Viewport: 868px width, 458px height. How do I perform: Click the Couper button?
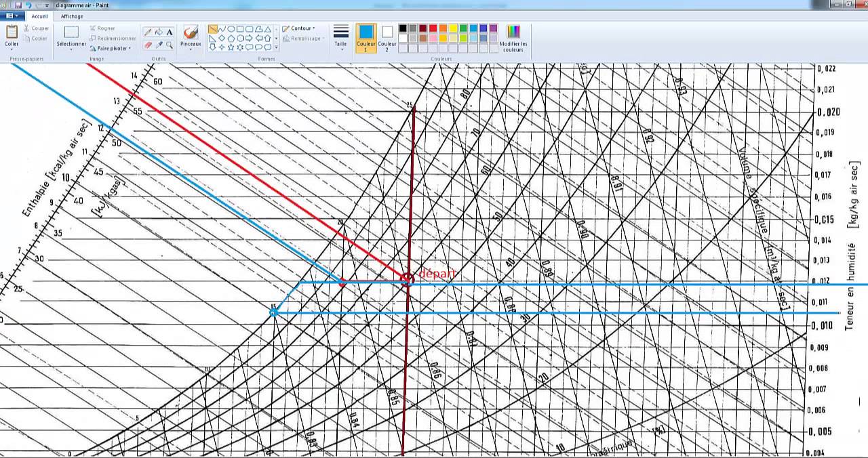click(x=35, y=28)
